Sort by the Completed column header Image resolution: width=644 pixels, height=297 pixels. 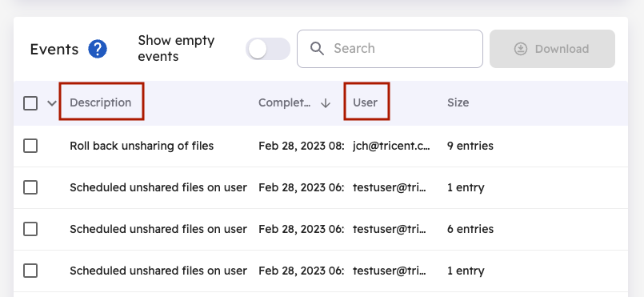pos(284,102)
